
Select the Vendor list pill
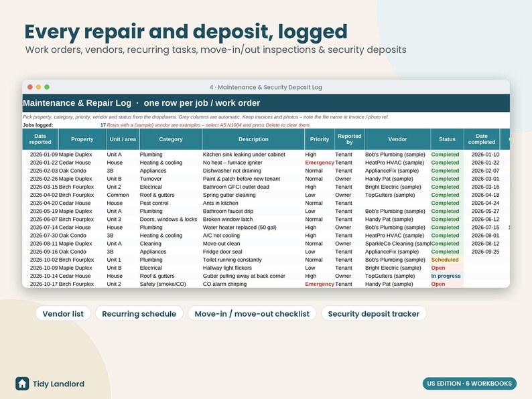(63, 313)
